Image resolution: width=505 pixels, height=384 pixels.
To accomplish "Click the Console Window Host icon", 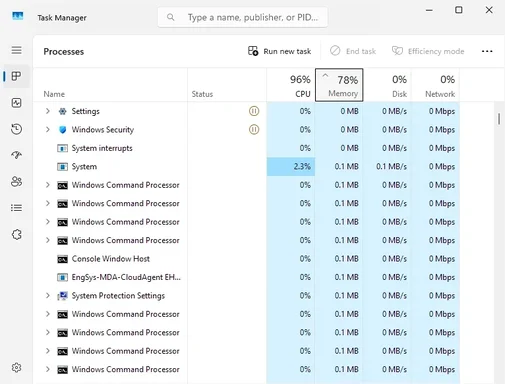I will click(62, 259).
